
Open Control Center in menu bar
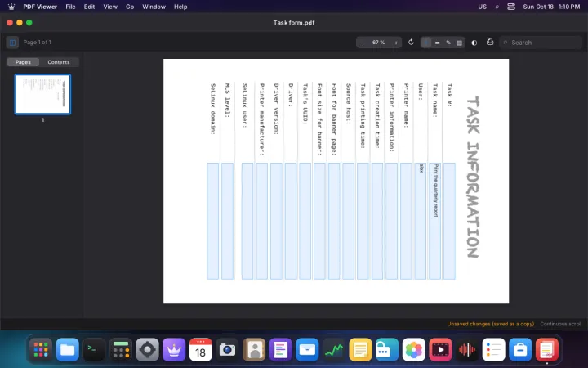[511, 7]
